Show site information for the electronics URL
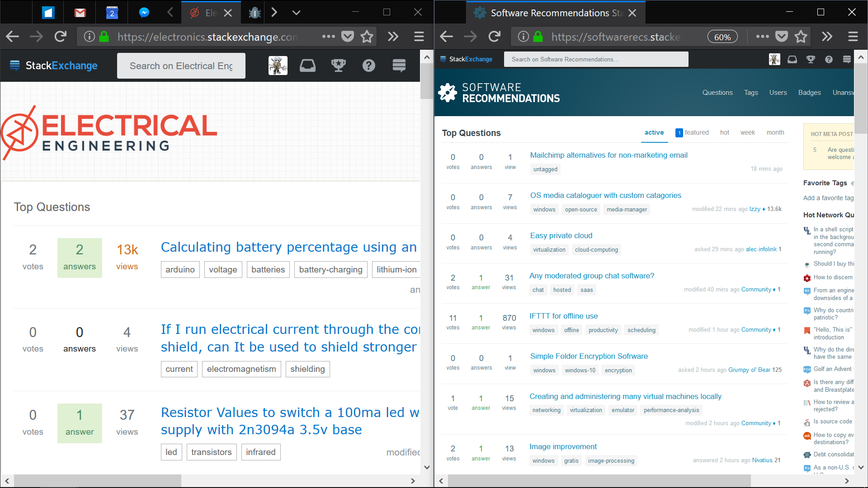868x488 pixels. [x=90, y=37]
